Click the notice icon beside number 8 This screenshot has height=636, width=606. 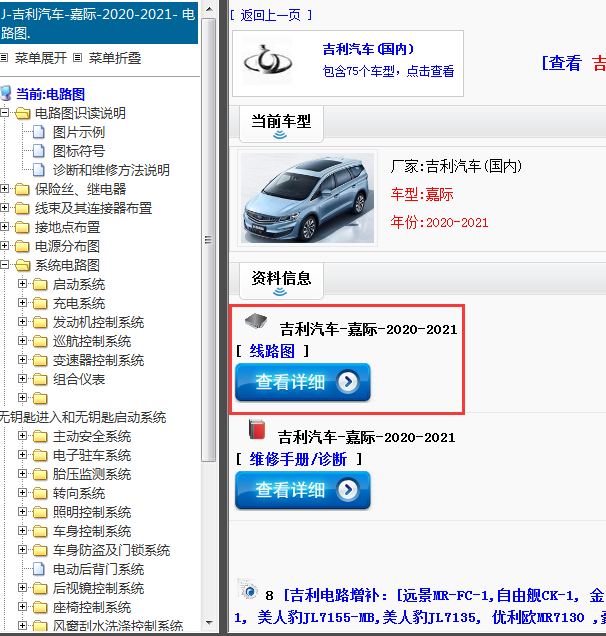[248, 589]
